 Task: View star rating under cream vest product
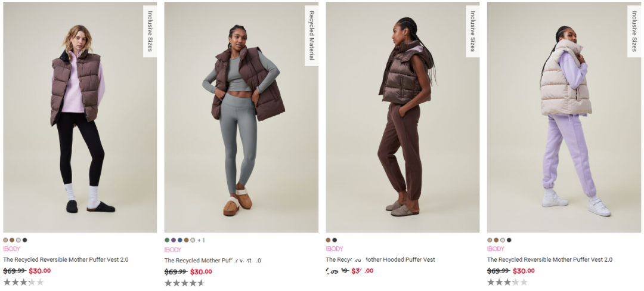(x=507, y=282)
